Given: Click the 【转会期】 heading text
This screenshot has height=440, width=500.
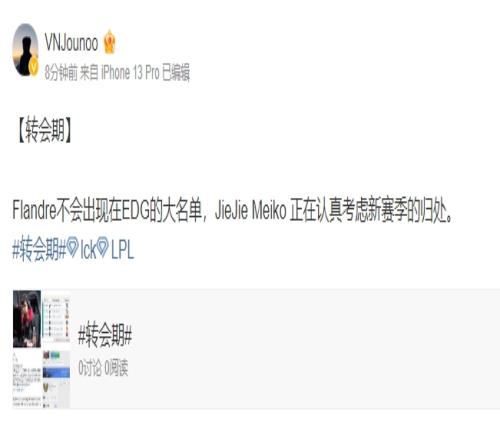Looking at the screenshot, I should point(44,130).
